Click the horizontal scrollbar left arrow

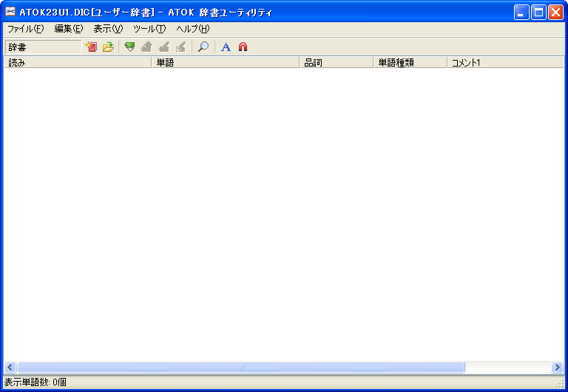10,368
